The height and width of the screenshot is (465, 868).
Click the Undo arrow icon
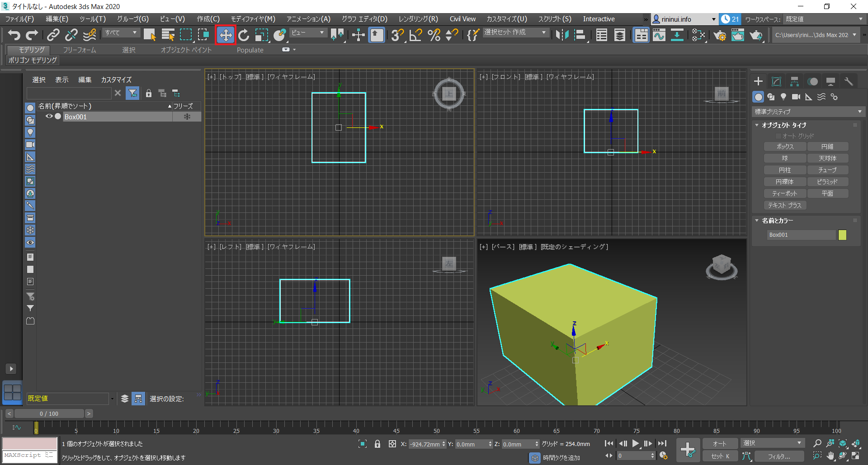[14, 35]
